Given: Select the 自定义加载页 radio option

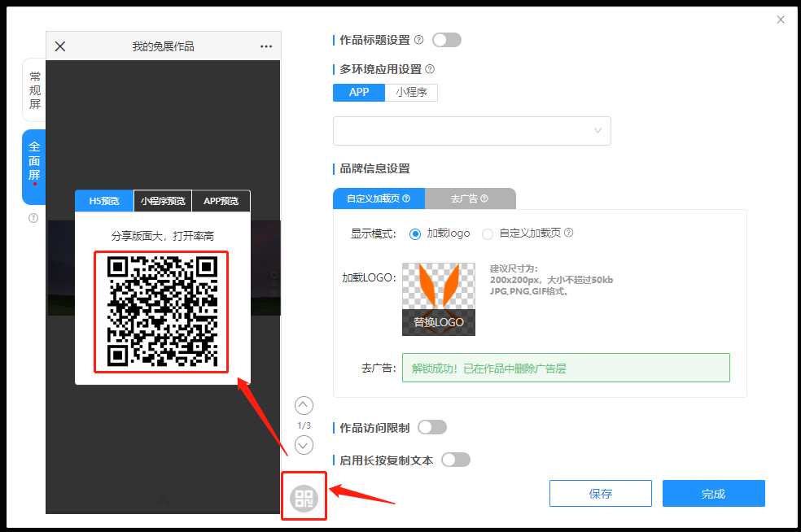Looking at the screenshot, I should coord(488,233).
